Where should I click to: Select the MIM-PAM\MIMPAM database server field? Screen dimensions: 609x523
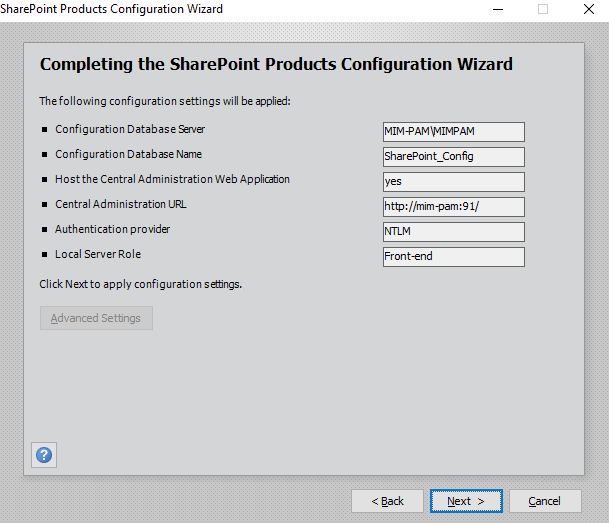click(x=453, y=131)
